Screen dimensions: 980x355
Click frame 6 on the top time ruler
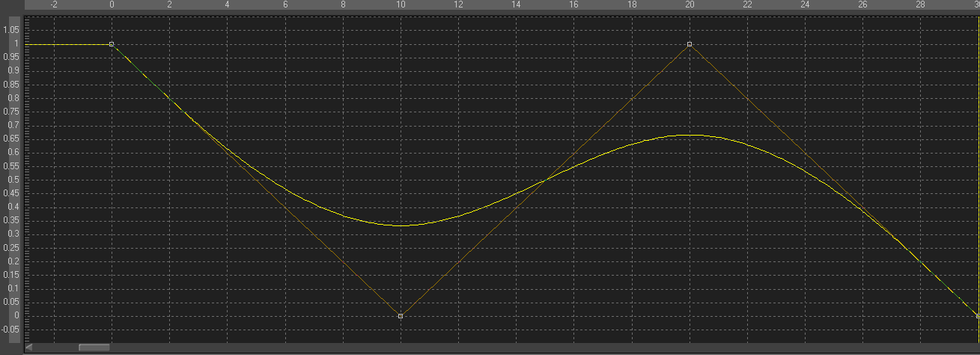285,4
